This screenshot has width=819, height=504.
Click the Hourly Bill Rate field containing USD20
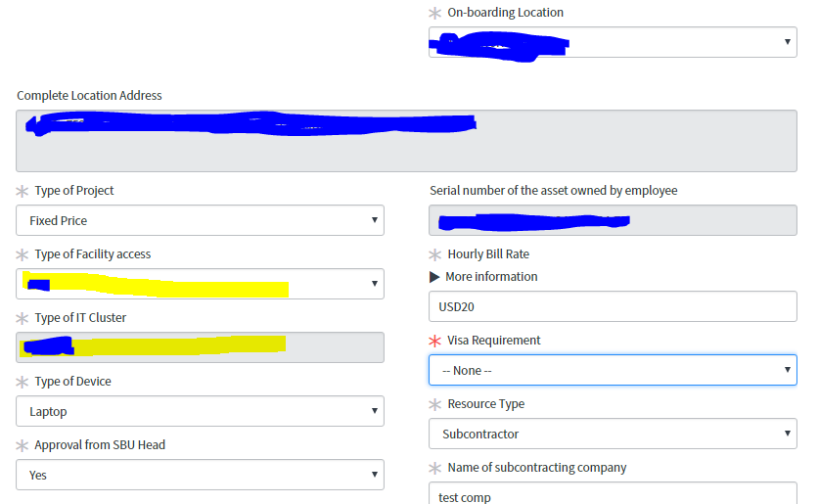(612, 306)
